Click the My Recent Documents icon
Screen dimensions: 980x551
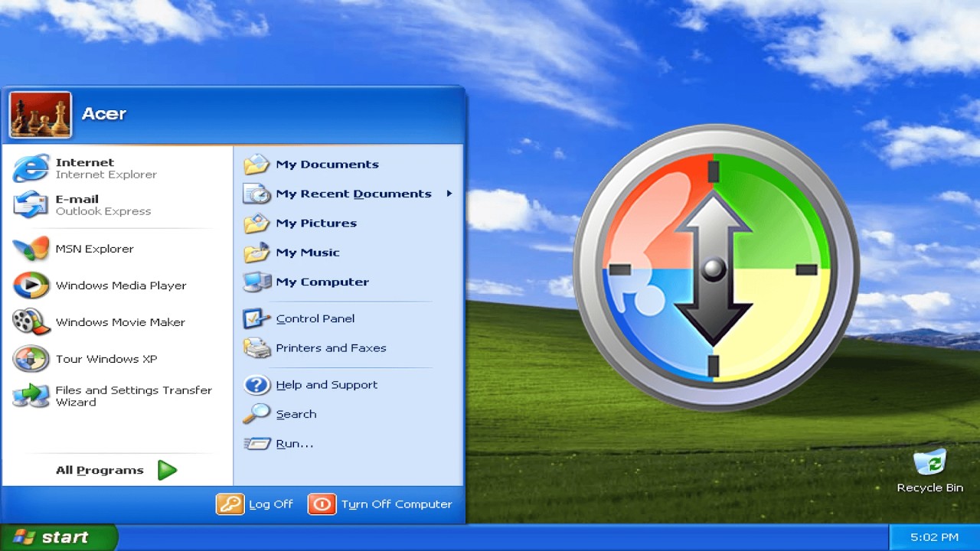256,194
